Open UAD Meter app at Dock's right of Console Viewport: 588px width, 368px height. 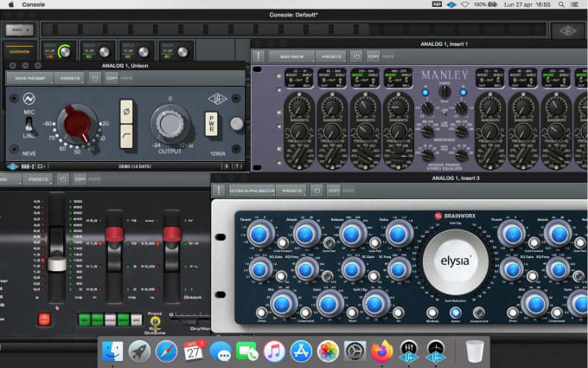[435, 351]
